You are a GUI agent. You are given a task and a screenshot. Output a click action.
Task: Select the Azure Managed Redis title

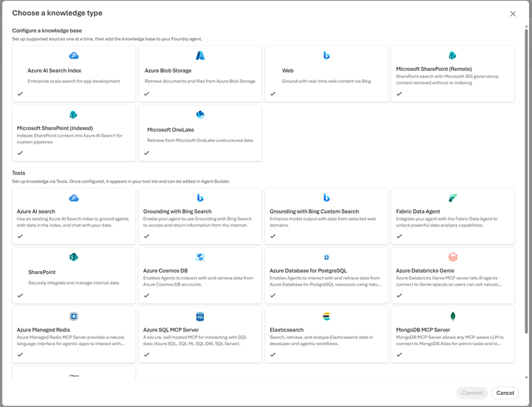44,330
